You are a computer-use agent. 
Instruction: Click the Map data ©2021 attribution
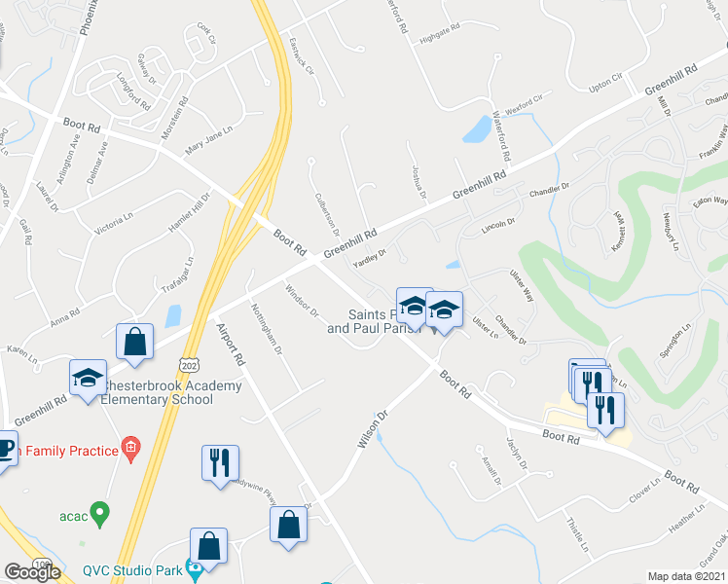click(687, 576)
